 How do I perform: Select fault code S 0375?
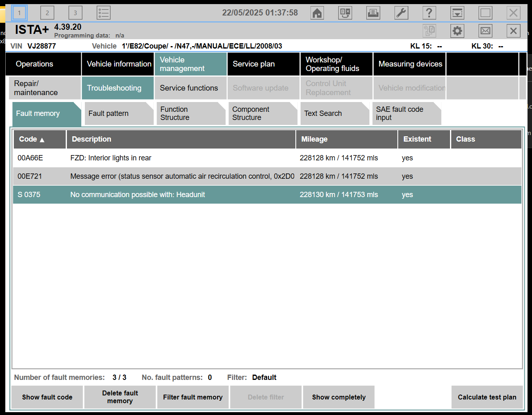pos(29,195)
